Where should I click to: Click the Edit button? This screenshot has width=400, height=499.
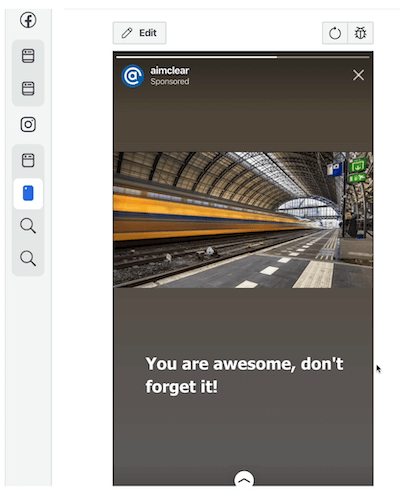pyautogui.click(x=139, y=33)
